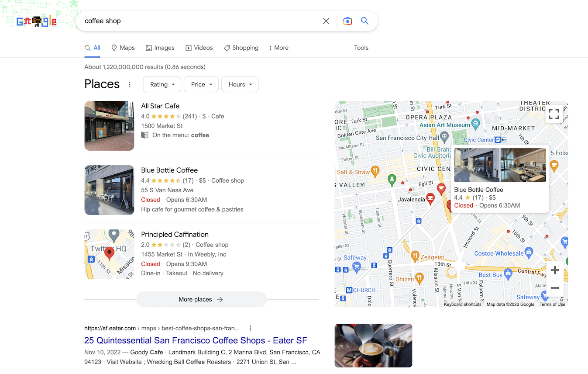Click the map fullscreen icon

554,114
